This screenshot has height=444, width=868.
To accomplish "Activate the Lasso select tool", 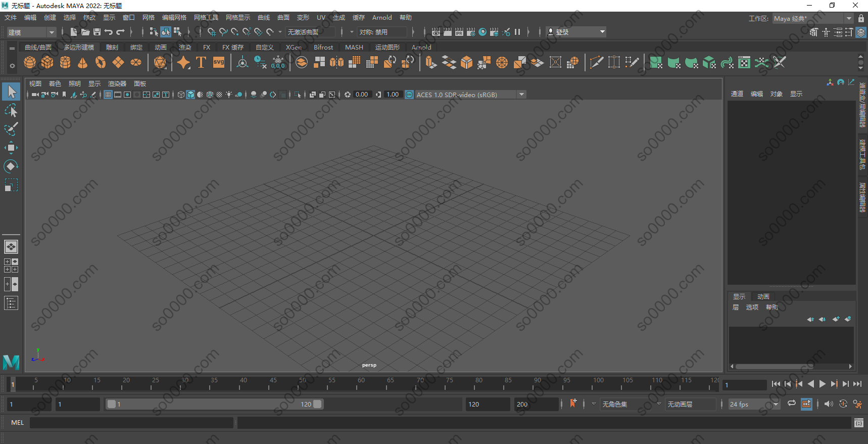I will tap(11, 110).
